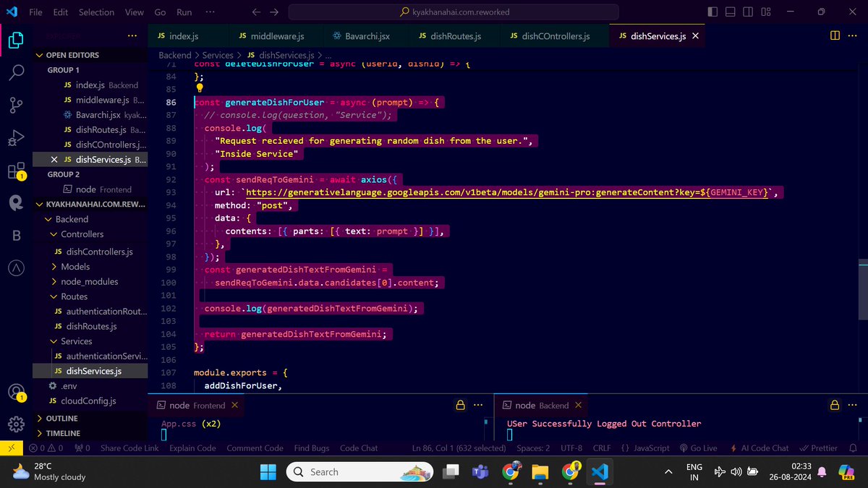
Task: Click AI Code Chat in status bar
Action: (759, 448)
